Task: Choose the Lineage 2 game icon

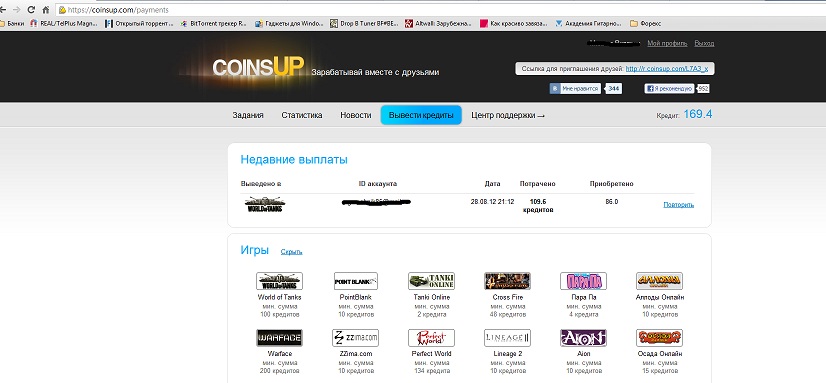Action: (x=507, y=338)
